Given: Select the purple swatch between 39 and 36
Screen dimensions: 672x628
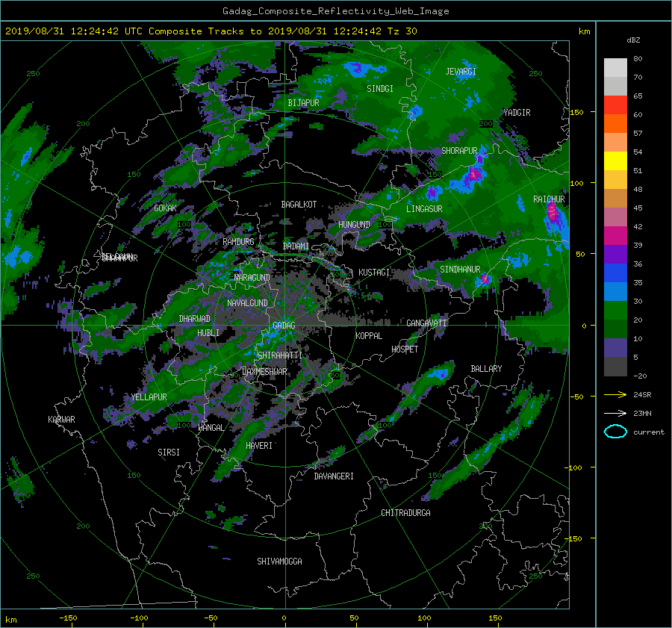Looking at the screenshot, I should click(615, 254).
